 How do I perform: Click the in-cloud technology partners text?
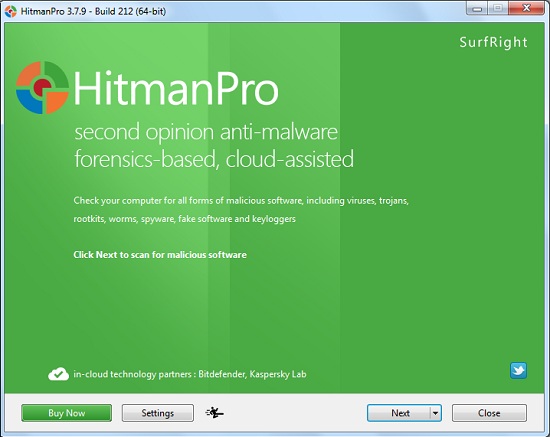(x=190, y=374)
